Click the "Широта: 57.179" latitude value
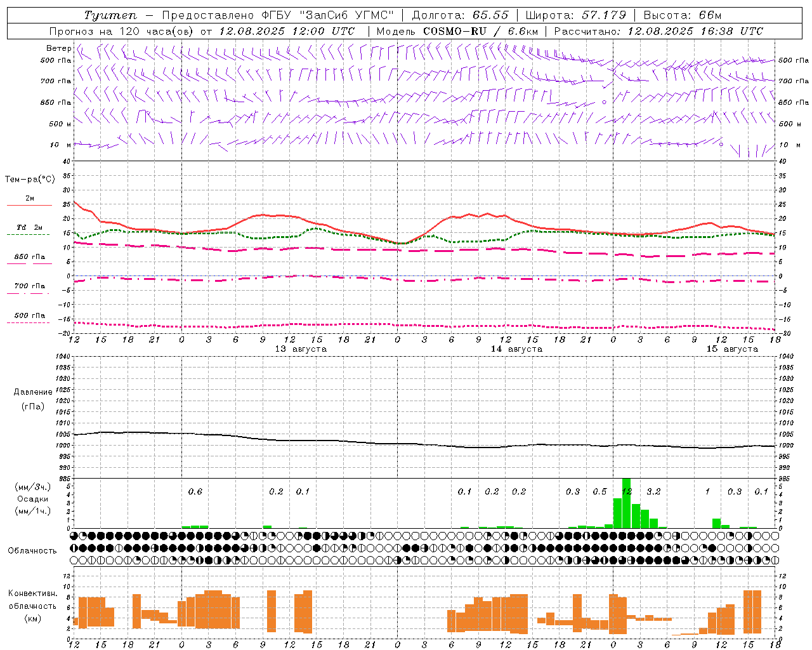812x650 pixels. (576, 15)
